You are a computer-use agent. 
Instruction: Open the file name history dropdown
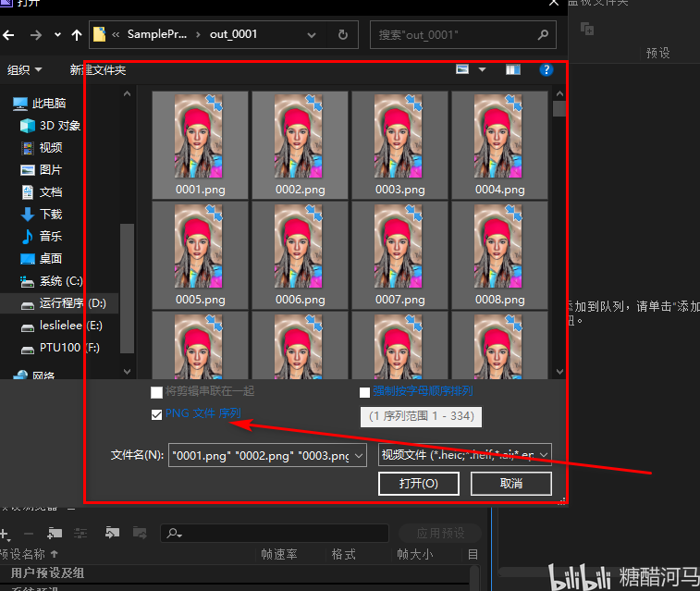359,455
